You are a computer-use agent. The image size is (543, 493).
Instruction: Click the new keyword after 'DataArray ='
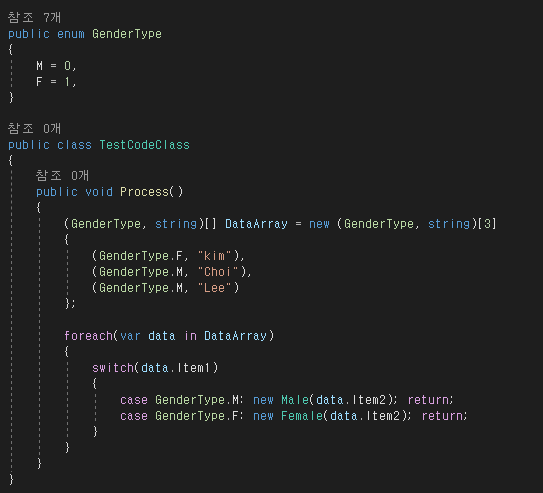(x=319, y=224)
